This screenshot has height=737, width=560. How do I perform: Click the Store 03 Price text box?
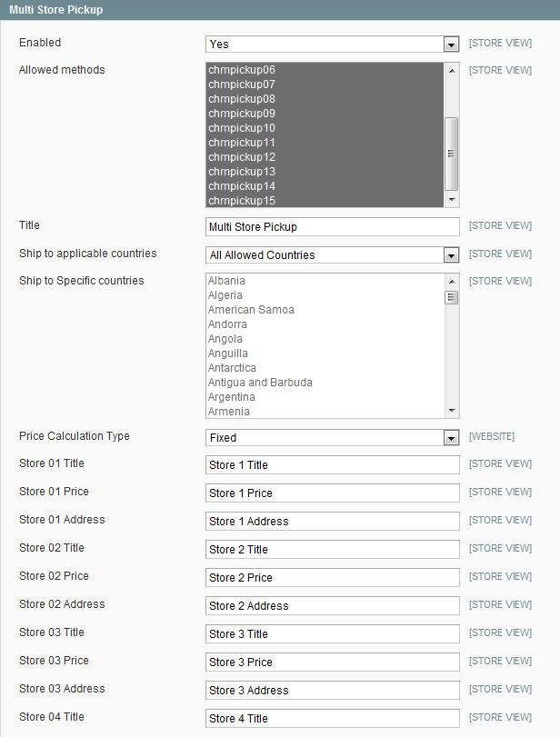point(333,662)
